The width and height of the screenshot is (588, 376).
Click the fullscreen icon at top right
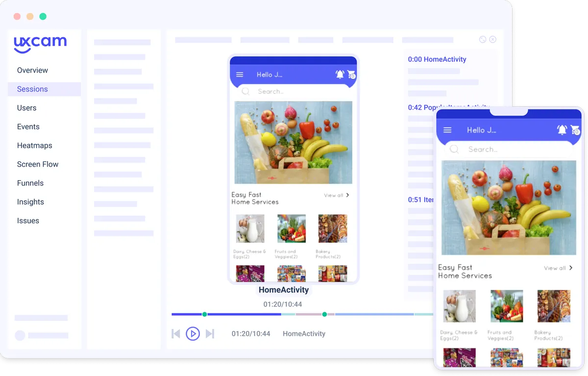coord(483,40)
